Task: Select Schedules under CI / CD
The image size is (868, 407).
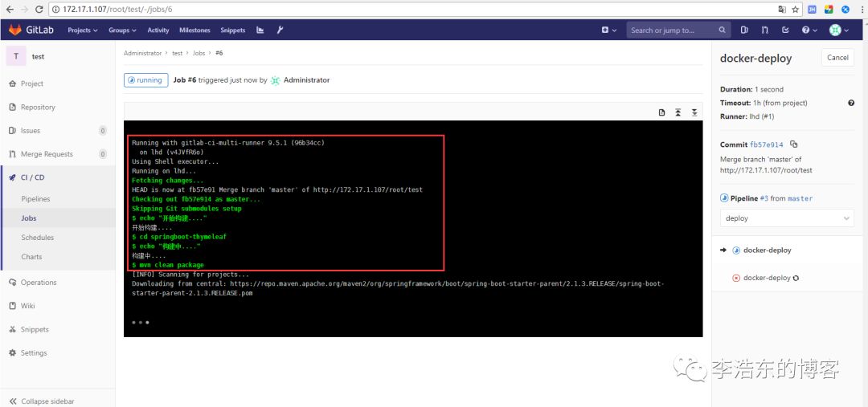Action: pyautogui.click(x=37, y=238)
